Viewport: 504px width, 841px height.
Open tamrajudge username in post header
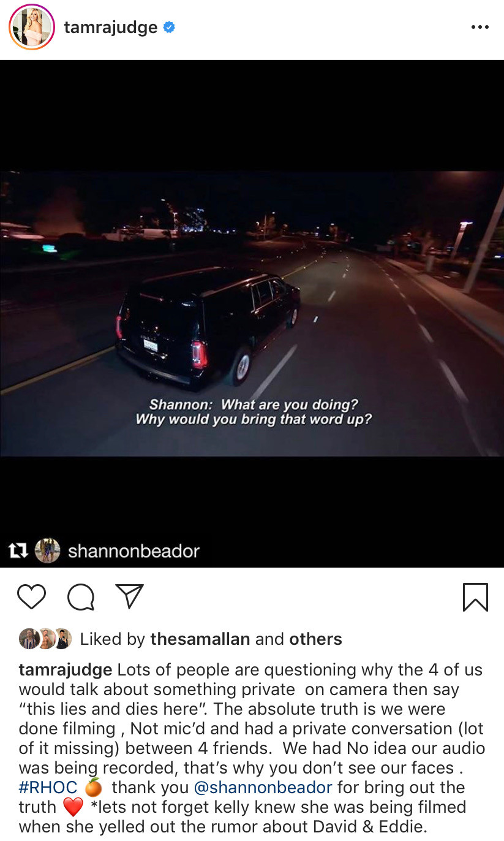(111, 28)
